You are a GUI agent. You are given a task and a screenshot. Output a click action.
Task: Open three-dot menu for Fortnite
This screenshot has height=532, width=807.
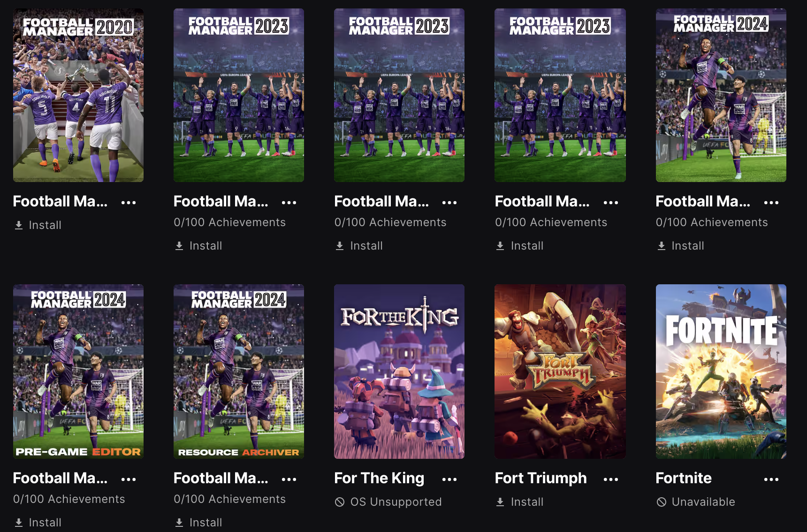771,479
